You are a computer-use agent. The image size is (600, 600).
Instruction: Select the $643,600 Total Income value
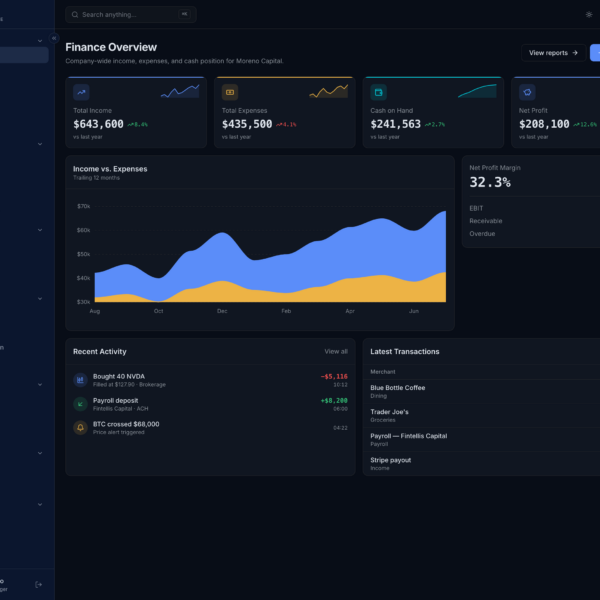(98, 124)
